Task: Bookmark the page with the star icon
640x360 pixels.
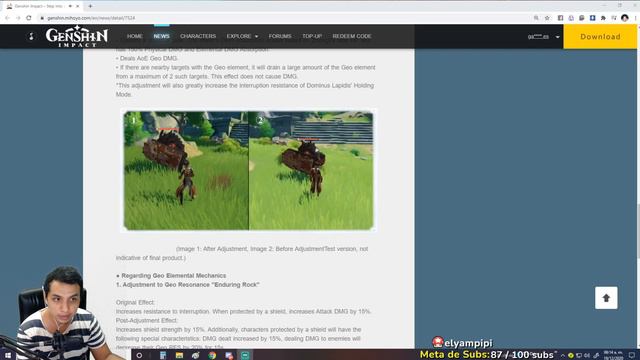Action: (x=547, y=18)
